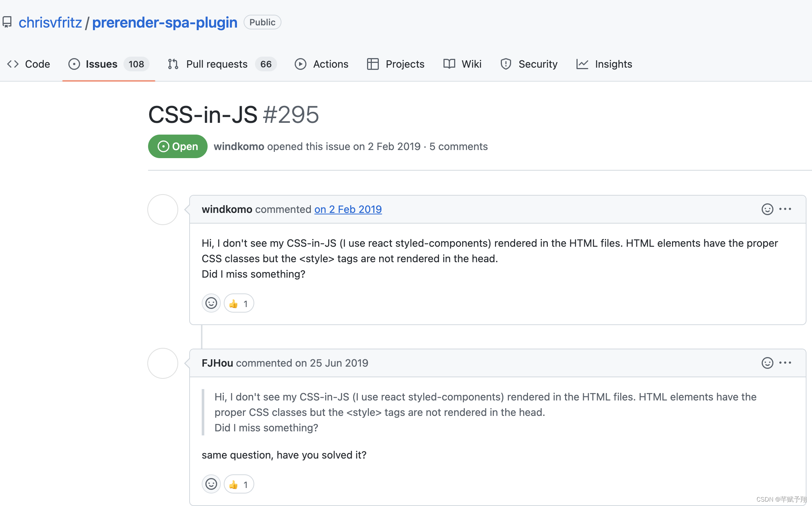812x506 pixels.
Task: Click the Security shield icon
Action: (506, 64)
